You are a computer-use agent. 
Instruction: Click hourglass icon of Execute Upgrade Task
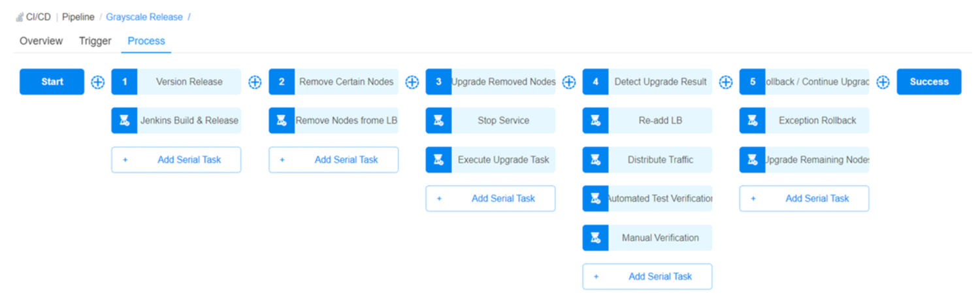coord(438,160)
